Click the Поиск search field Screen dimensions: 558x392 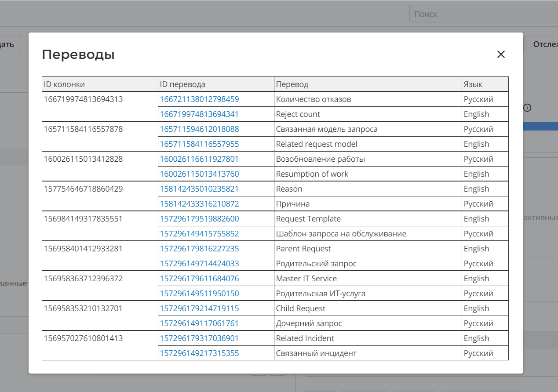(484, 14)
